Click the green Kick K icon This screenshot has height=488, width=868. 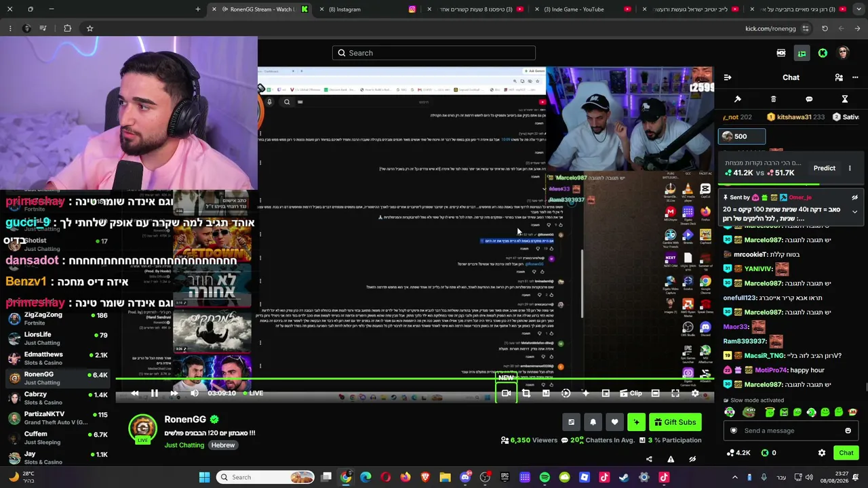coord(823,53)
